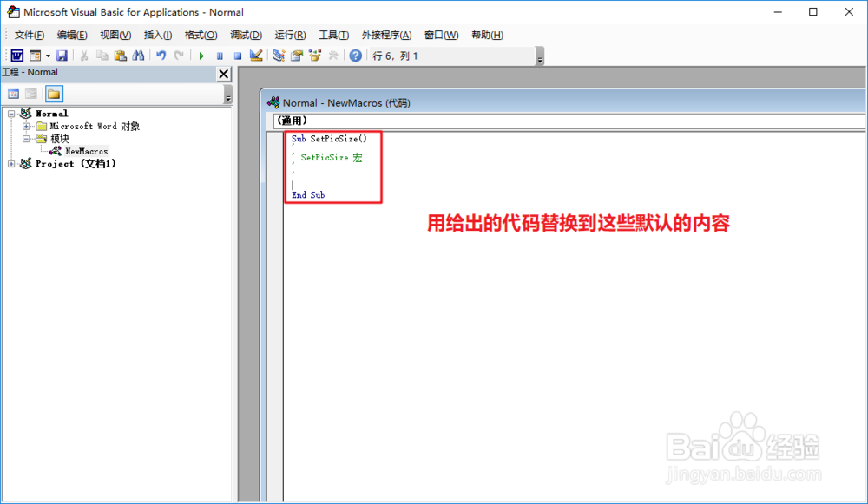Open the 外接程序(A) menu
This screenshot has width=868, height=504.
pos(386,35)
